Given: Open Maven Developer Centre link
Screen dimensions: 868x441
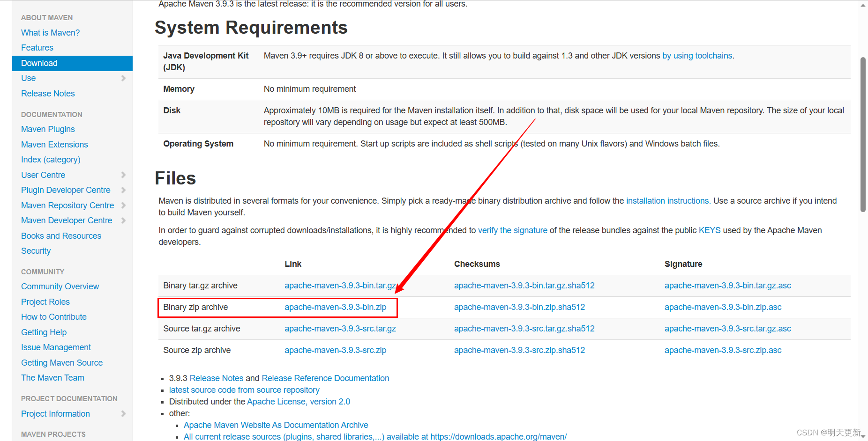Looking at the screenshot, I should [67, 220].
